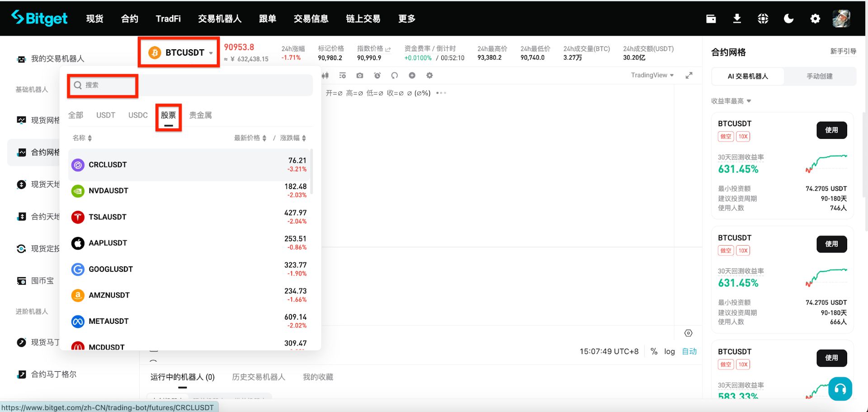Screen dimensions: 868x412
Task: Sort the pair list by name (名称)
Action: tap(82, 138)
